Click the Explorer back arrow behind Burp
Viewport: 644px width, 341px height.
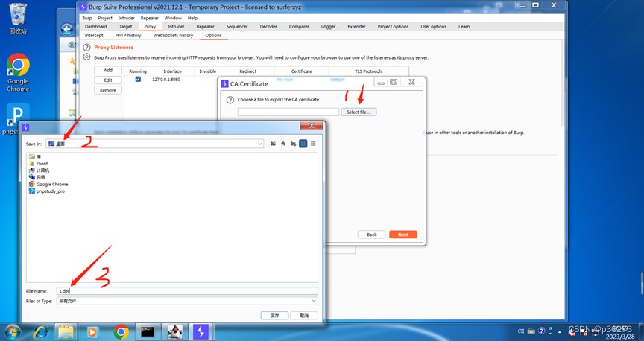tap(67, 29)
